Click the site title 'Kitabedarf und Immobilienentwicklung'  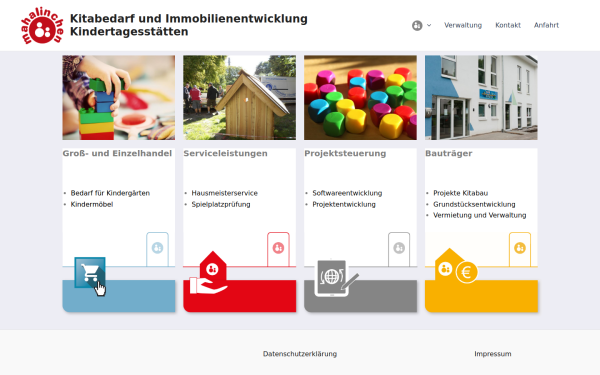tap(189, 18)
